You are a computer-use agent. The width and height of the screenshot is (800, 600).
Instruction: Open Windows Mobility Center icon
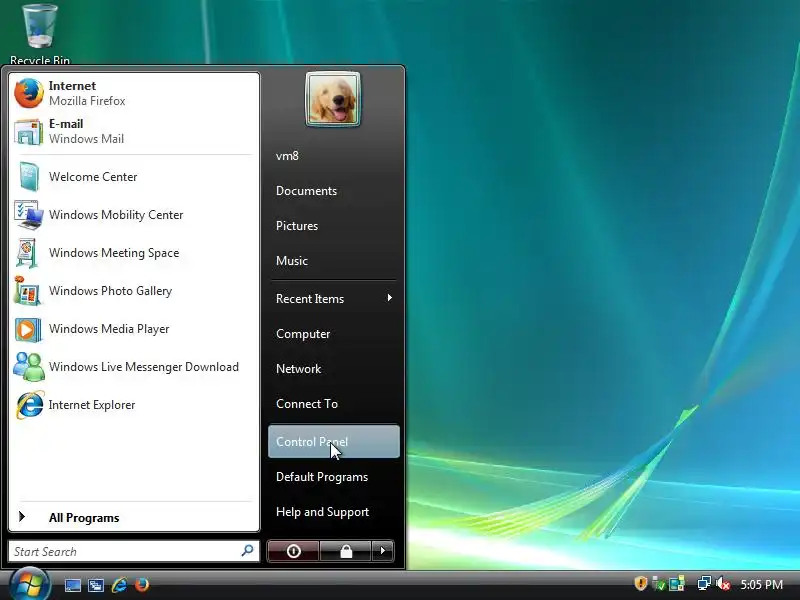point(29,215)
